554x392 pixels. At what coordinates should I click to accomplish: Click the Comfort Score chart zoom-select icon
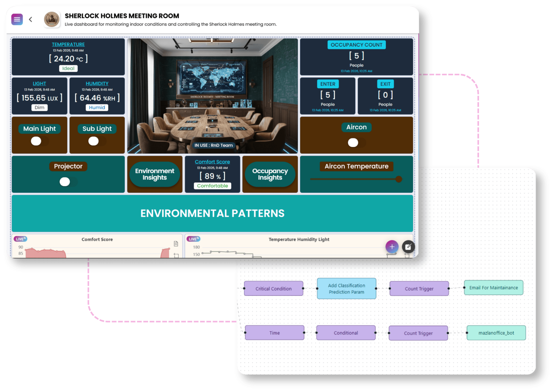[x=176, y=255]
